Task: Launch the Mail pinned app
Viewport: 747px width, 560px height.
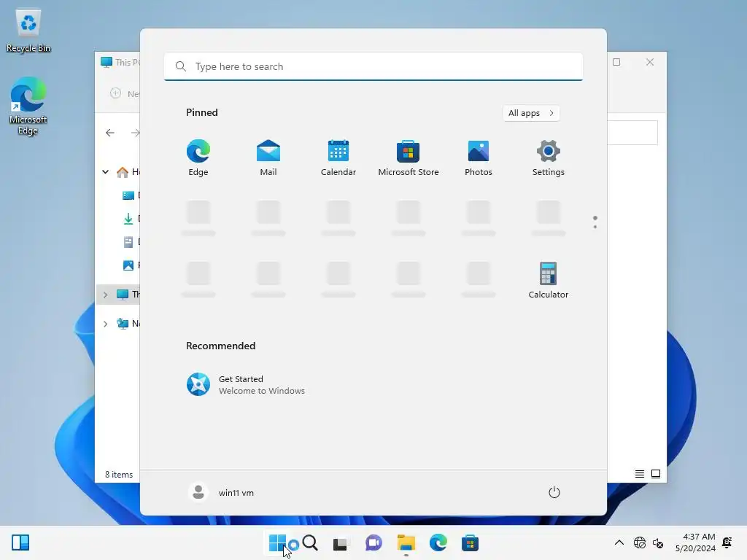Action: [268, 158]
